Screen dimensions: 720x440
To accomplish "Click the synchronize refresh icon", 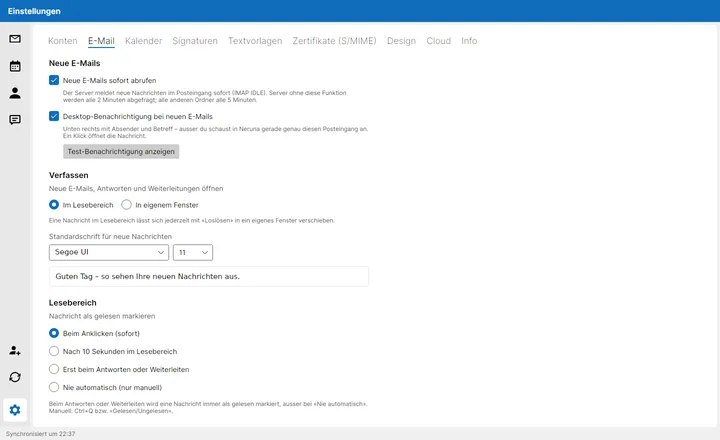I will (x=15, y=377).
